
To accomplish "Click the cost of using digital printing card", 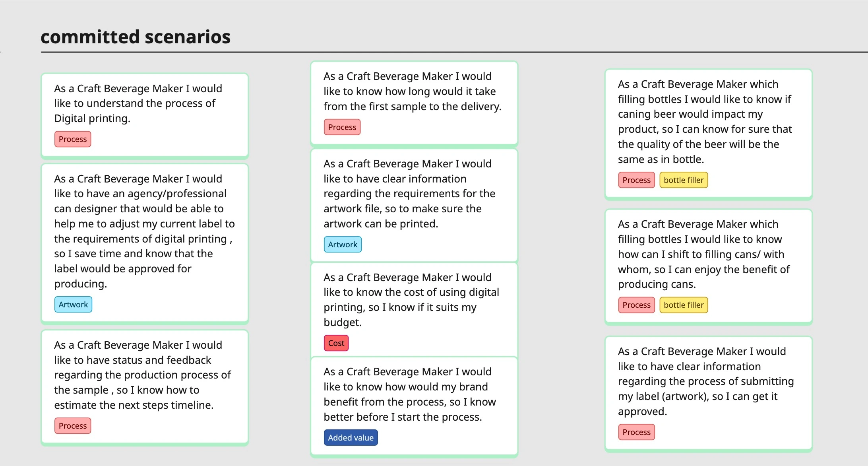I will click(x=413, y=299).
